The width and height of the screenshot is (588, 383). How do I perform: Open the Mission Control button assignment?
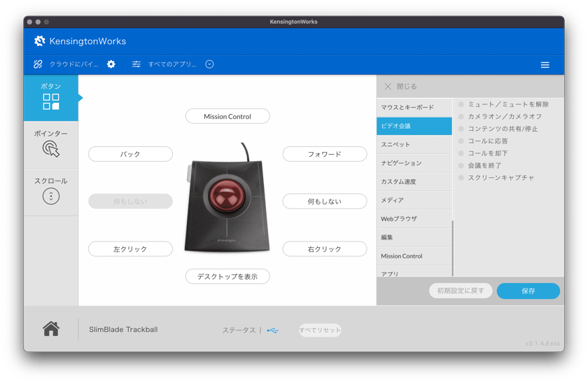pos(227,116)
